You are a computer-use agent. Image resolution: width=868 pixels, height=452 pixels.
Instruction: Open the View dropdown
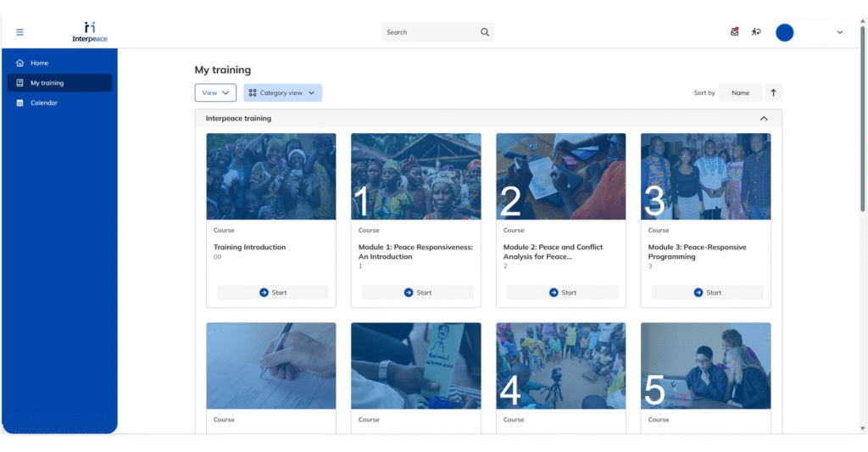(x=215, y=93)
